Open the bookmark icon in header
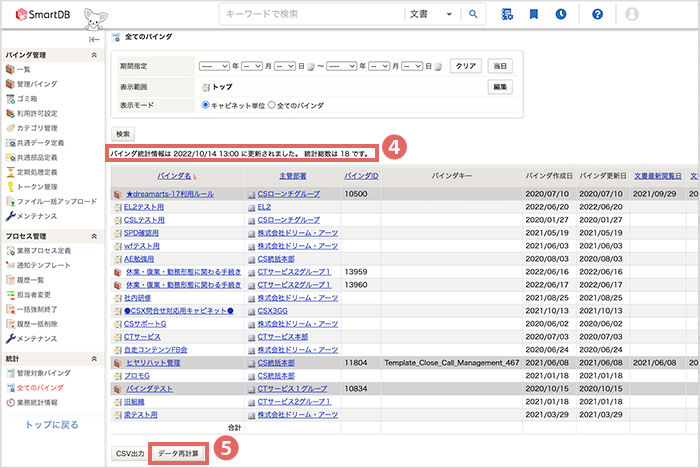700x468 pixels. 533,14
